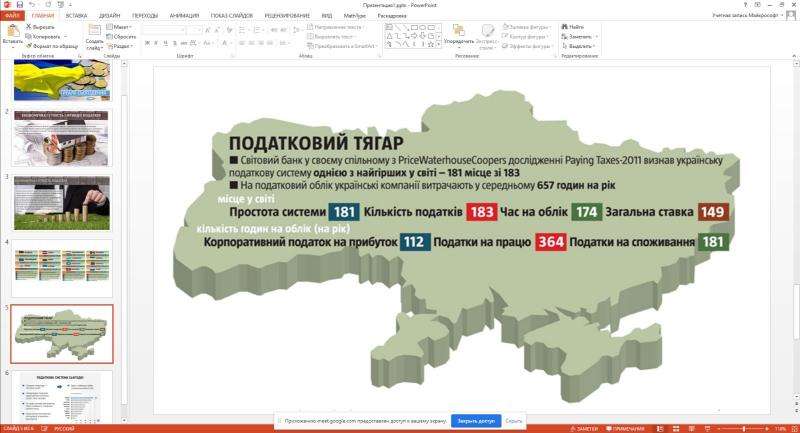Click the Создать слайд new slide icon

coord(93,31)
